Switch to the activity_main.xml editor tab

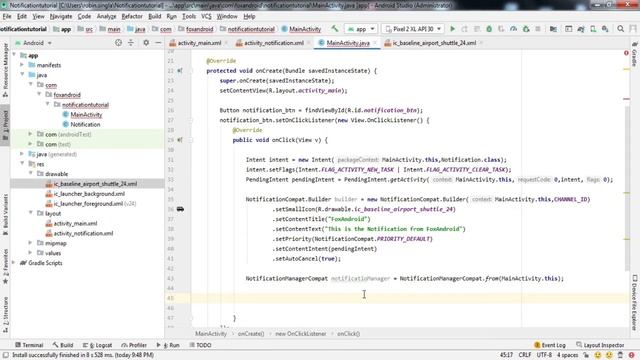pos(200,43)
